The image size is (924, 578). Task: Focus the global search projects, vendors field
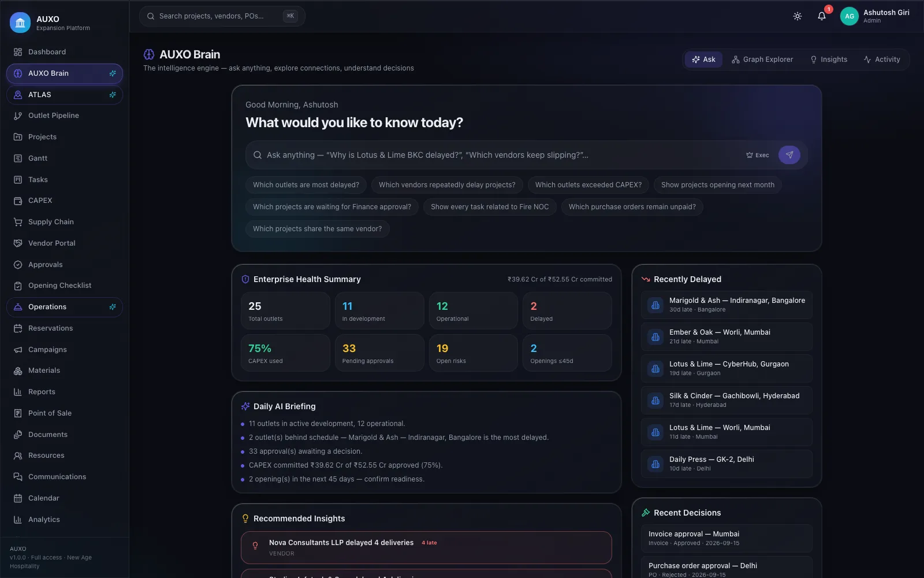(x=222, y=16)
